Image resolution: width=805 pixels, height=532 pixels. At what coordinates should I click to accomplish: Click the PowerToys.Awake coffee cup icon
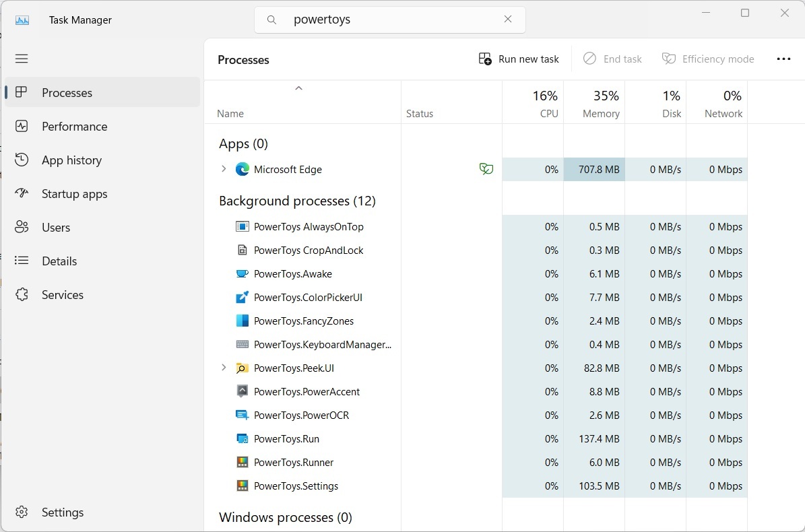242,273
